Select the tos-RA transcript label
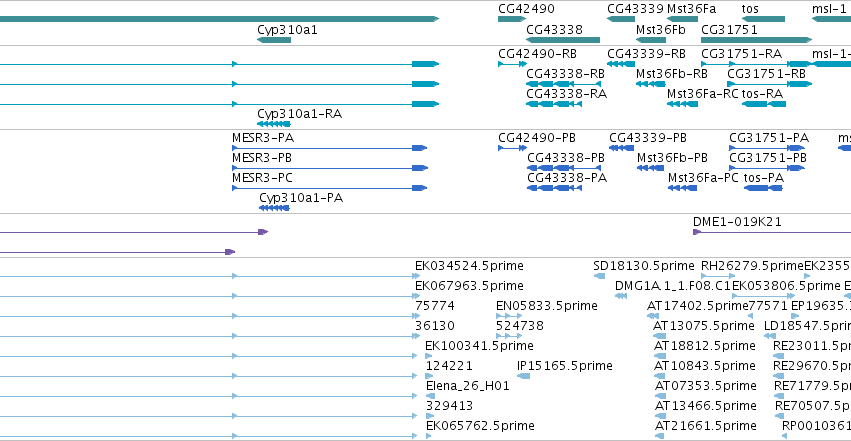The image size is (851, 441). pyautogui.click(x=762, y=94)
